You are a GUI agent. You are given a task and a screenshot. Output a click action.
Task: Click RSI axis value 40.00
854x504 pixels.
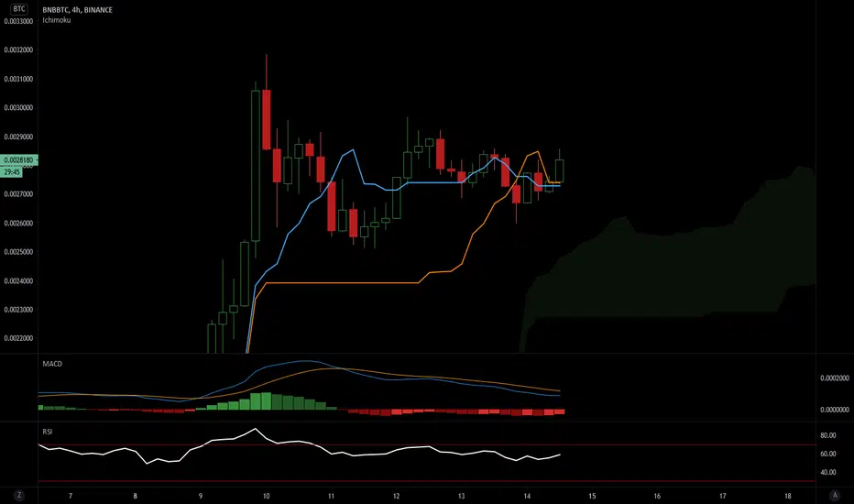coord(827,473)
